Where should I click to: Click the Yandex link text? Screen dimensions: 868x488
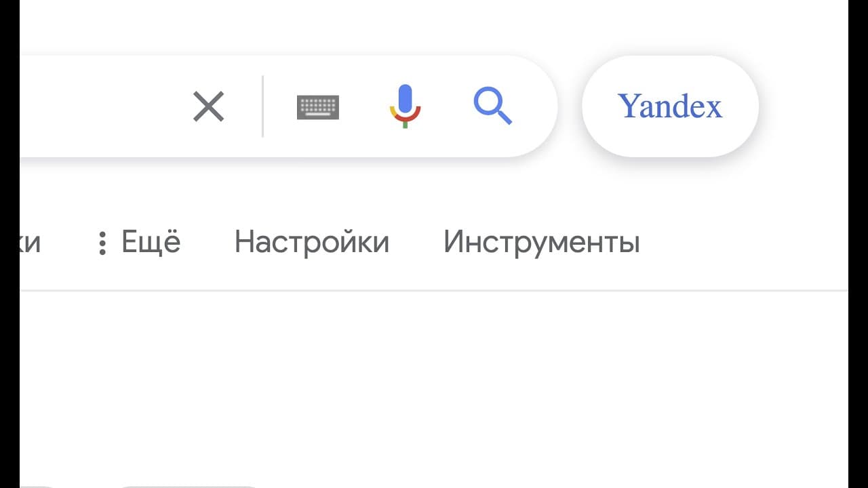pos(670,106)
